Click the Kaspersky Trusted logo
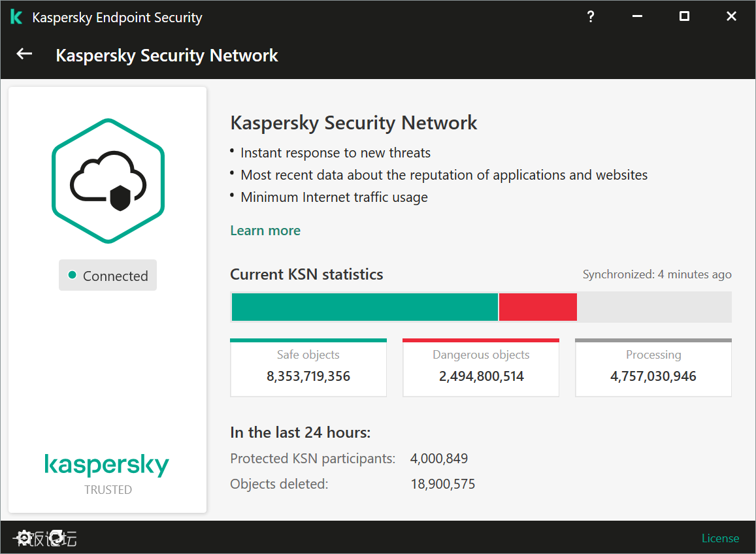 click(108, 472)
